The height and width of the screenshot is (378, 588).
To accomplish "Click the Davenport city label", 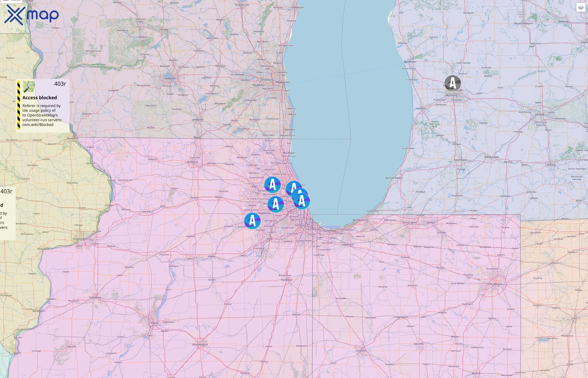I will tap(79, 239).
